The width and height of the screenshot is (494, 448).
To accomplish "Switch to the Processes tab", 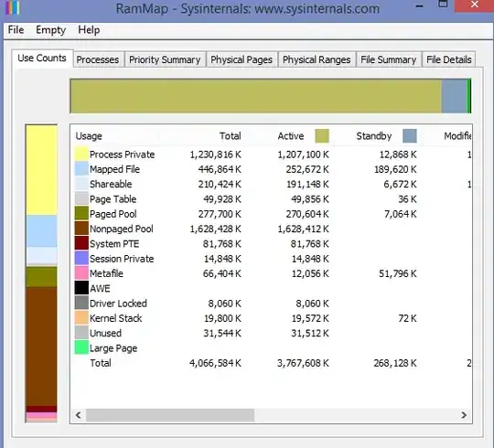I will (x=98, y=59).
